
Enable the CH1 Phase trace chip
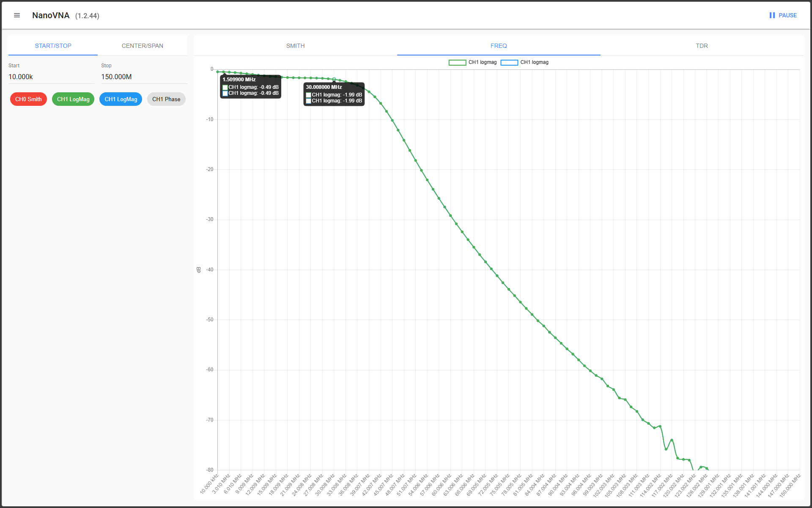coord(166,99)
